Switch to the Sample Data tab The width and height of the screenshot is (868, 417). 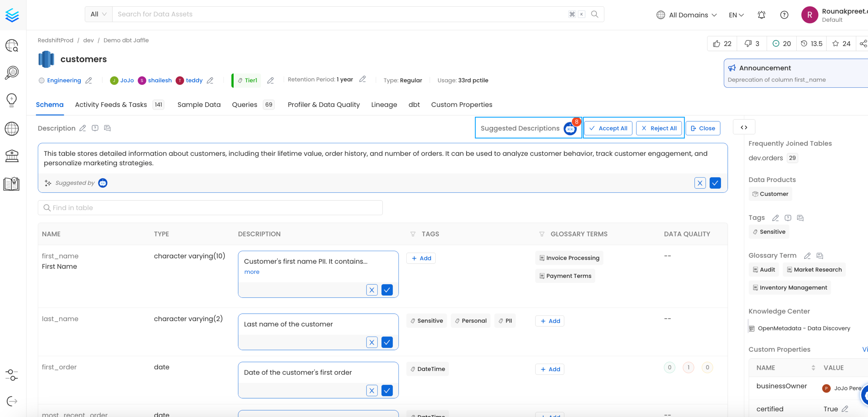(199, 105)
